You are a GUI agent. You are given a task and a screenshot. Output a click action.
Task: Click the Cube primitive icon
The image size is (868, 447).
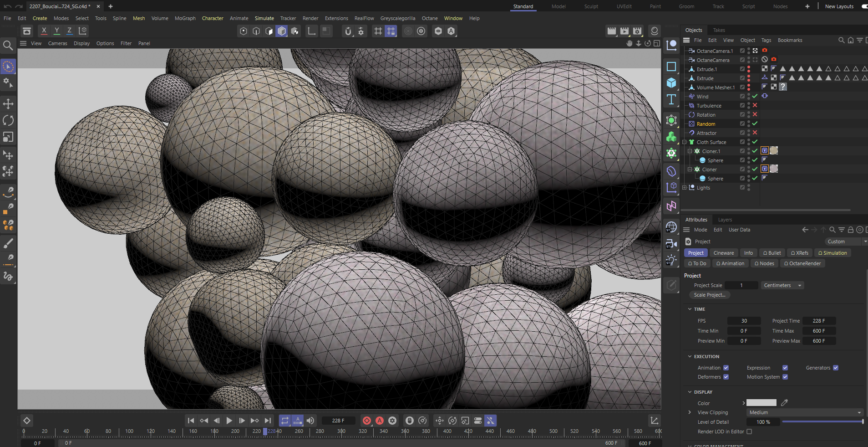[671, 83]
